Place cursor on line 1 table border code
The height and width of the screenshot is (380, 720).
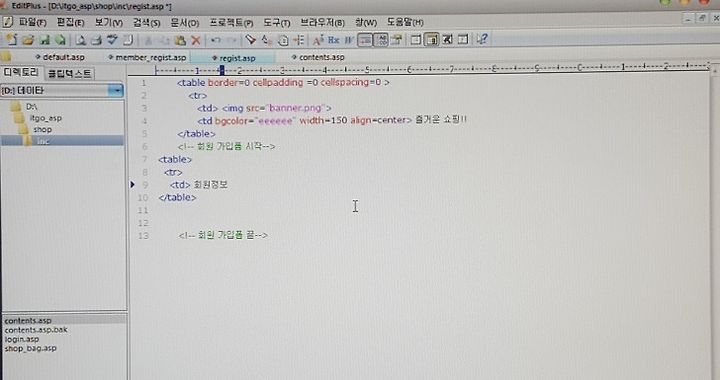(283, 83)
